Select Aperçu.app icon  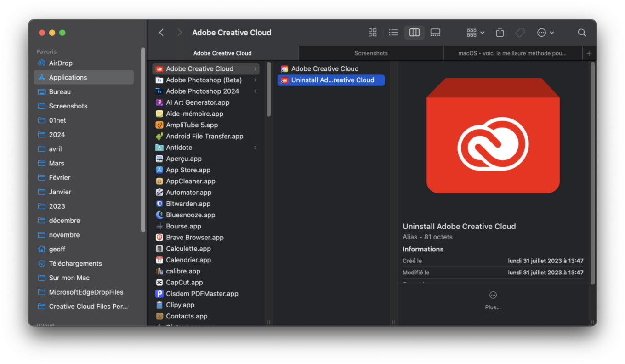(159, 159)
